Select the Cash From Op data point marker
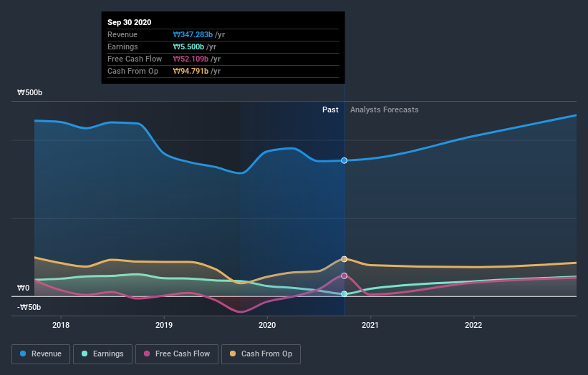Viewport: 588px width, 375px height. [x=344, y=259]
